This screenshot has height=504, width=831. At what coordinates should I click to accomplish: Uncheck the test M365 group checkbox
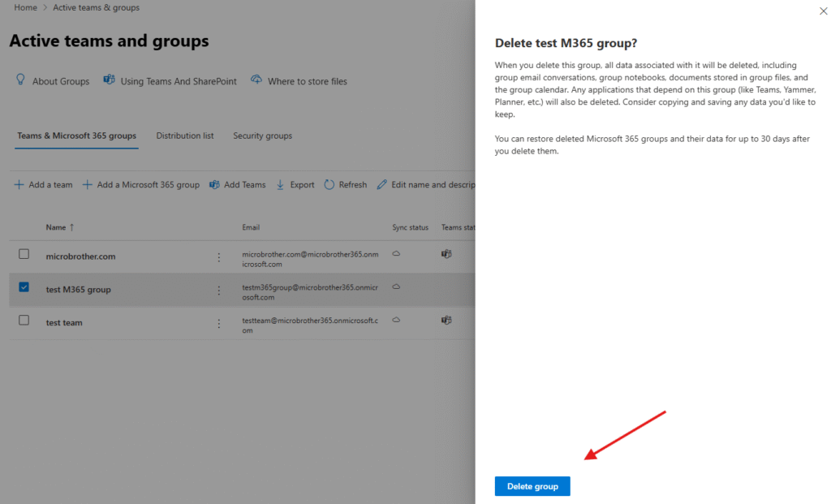pos(24,287)
